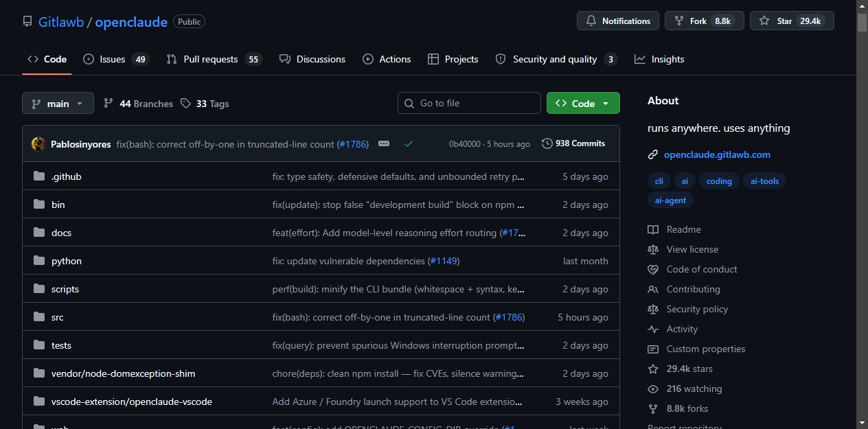
Task: Open the Issues tab
Action: click(116, 59)
